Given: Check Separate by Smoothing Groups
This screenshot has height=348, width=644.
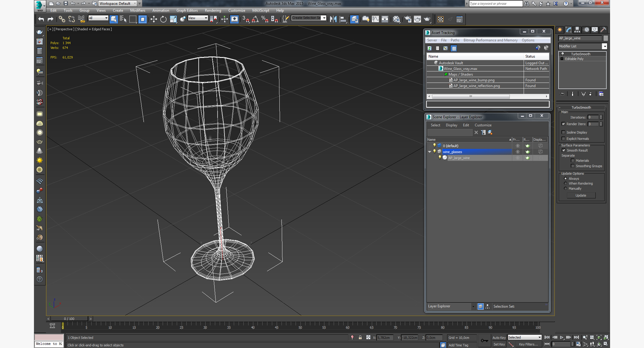Looking at the screenshot, I should (x=573, y=166).
